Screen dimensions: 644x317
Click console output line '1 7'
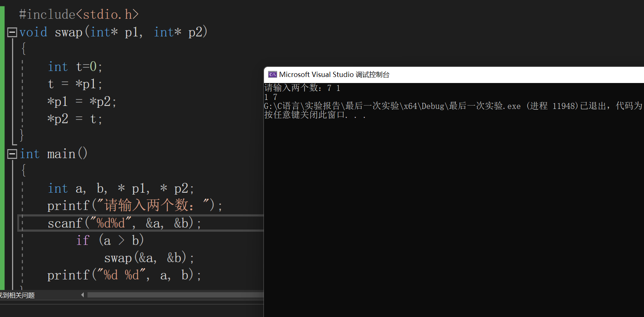tap(271, 97)
